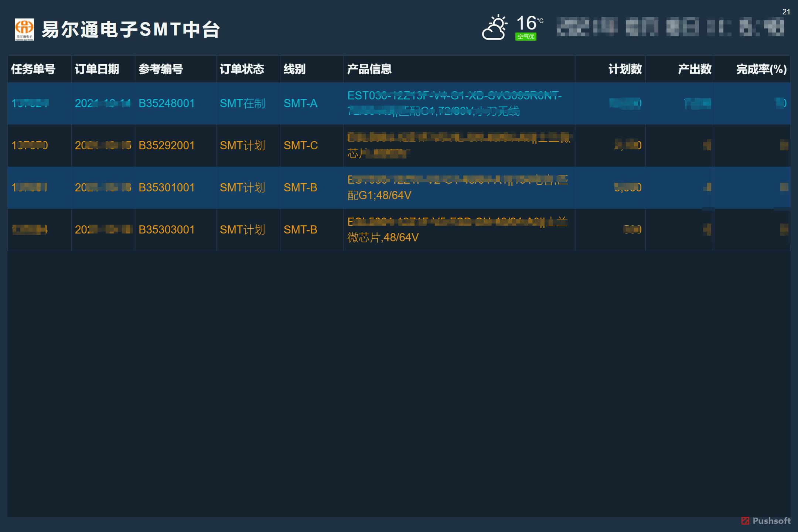Open reference number B35301001
Screen dimensions: 798x532
point(166,188)
